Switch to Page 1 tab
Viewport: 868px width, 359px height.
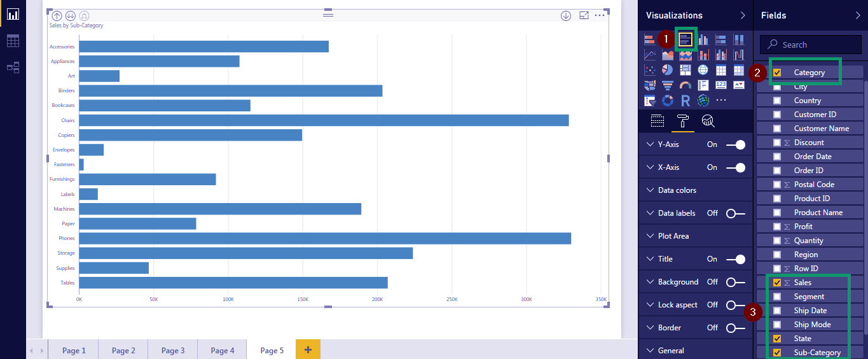coord(74,350)
